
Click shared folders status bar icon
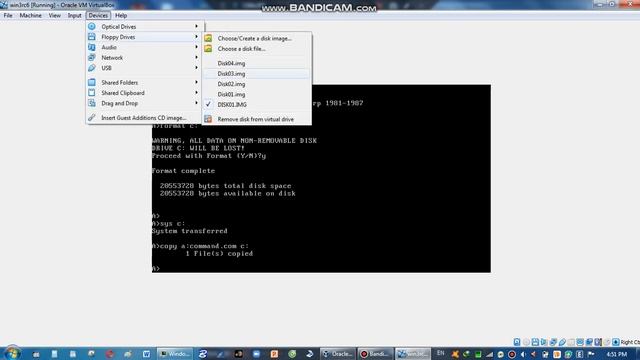(571, 342)
